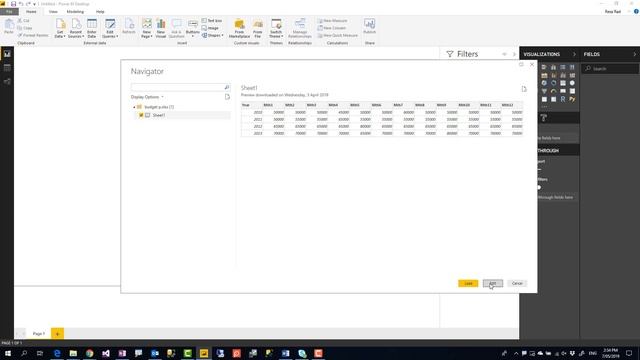640x360 pixels.
Task: Open the Display Options dropdown
Action: pyautogui.click(x=147, y=97)
